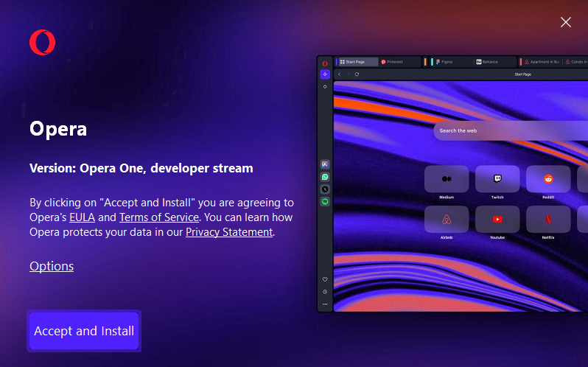Open the X (Twitter) icon in preview sidebar
Image resolution: width=588 pixels, height=367 pixels.
(x=325, y=189)
